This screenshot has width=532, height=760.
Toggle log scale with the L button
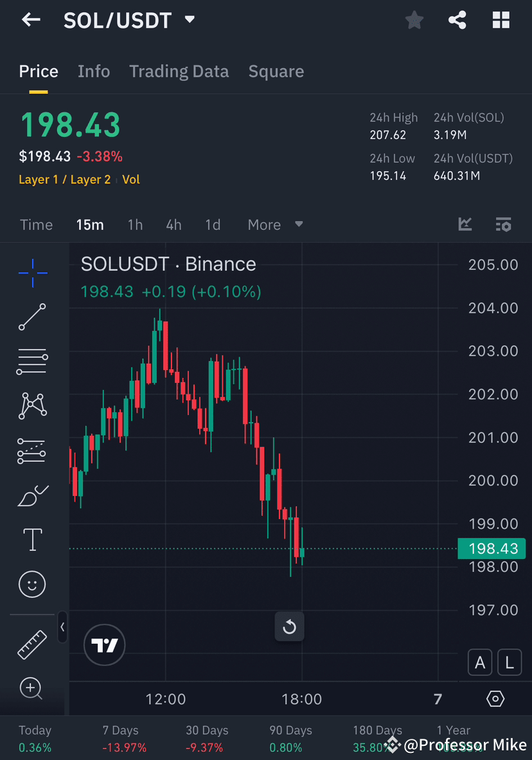510,662
